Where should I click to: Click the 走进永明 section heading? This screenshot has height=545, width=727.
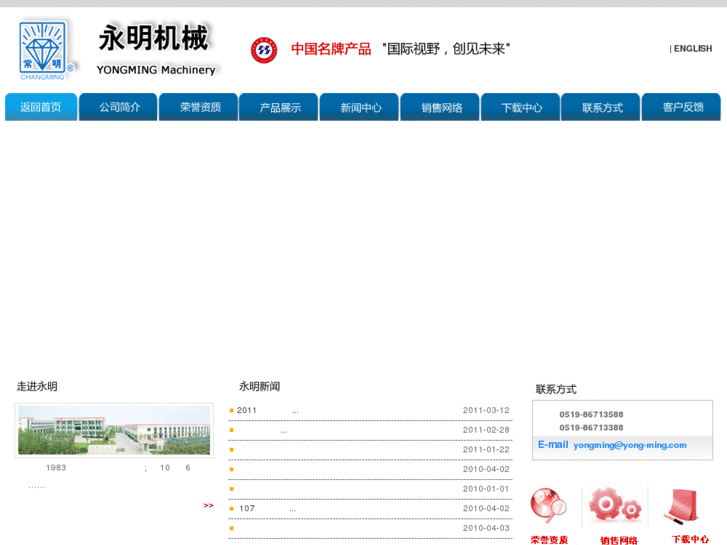coord(37,386)
